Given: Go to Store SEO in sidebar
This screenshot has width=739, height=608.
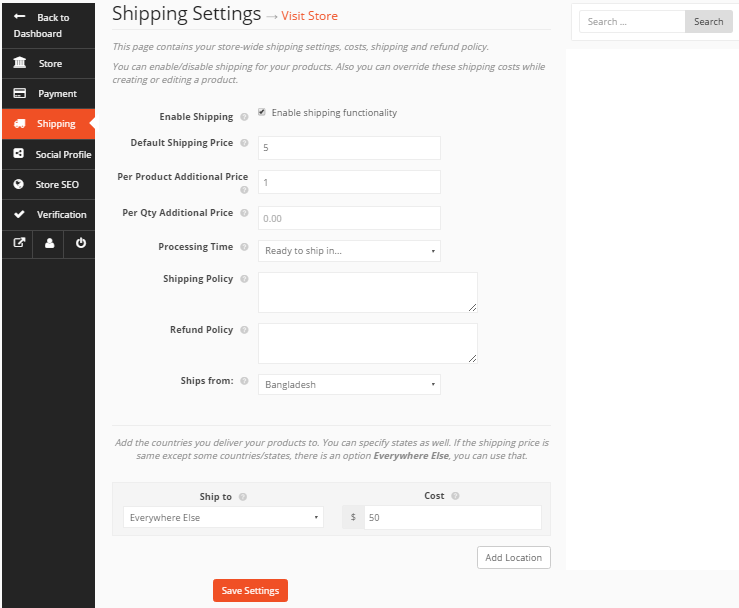Looking at the screenshot, I should [48, 185].
